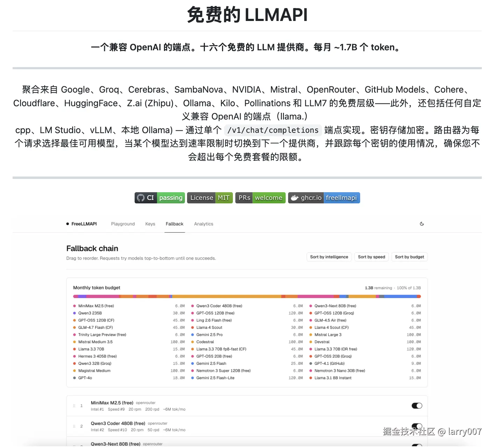This screenshot has width=493, height=448.
Task: Open the PRs welcome badge
Action: pos(260,198)
